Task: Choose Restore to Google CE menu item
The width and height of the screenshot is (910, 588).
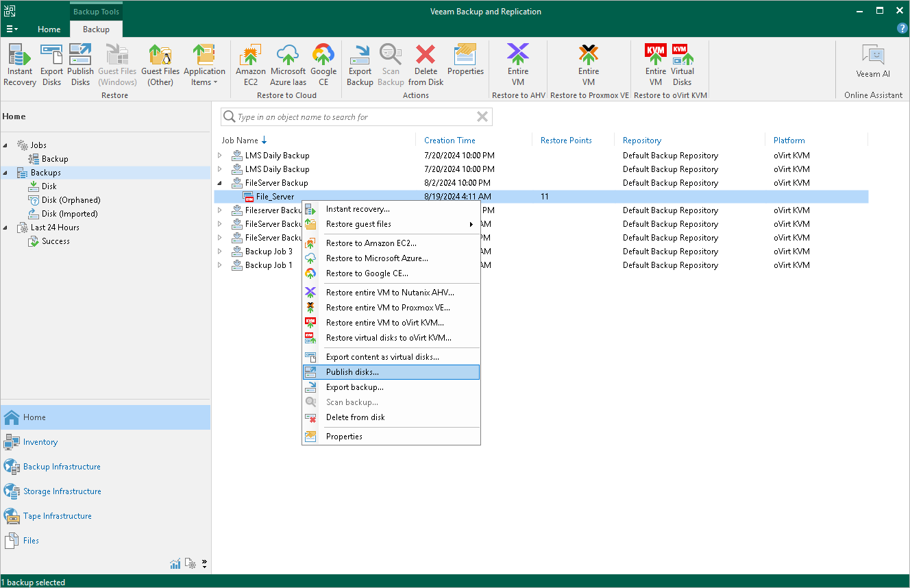Action: [391, 273]
